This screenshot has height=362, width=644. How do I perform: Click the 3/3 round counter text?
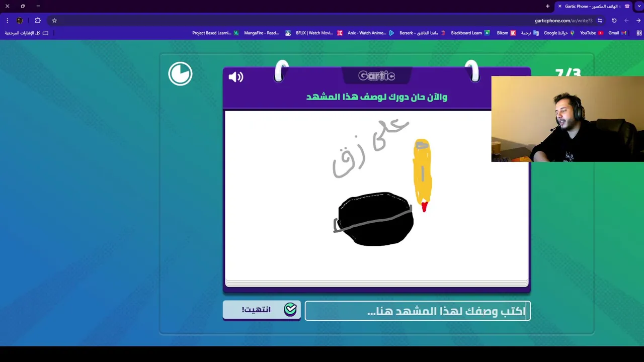click(x=568, y=73)
